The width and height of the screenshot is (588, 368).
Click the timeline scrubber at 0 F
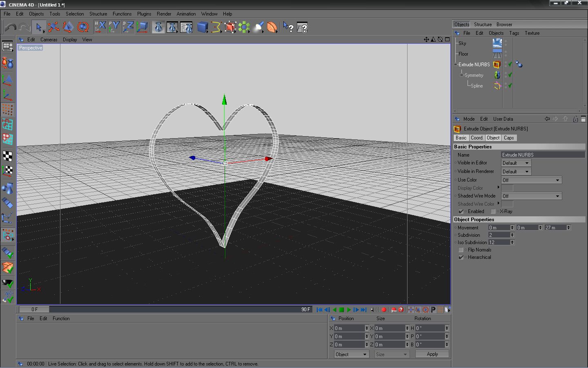[34, 310]
